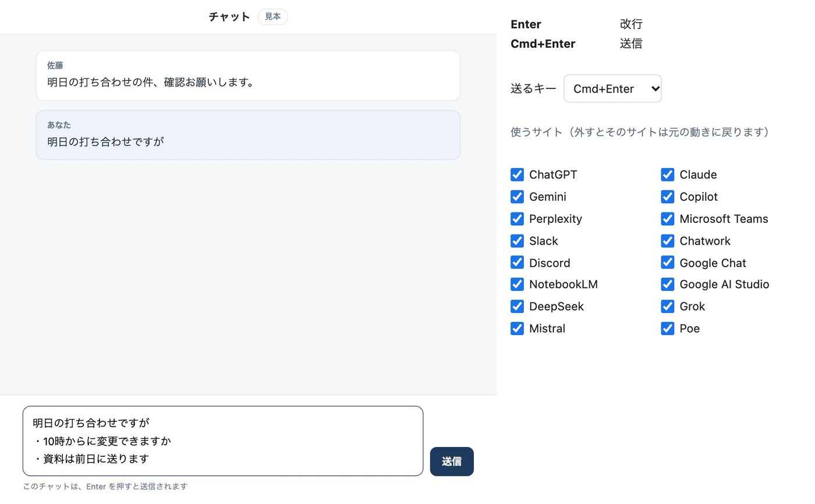Image resolution: width=815 pixels, height=504 pixels.
Task: Toggle the NotebookLM checkbox
Action: 517,284
